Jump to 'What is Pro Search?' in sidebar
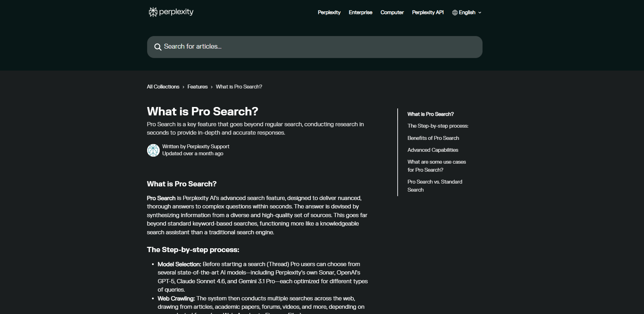Screen dimensions: 644x314 (430, 114)
